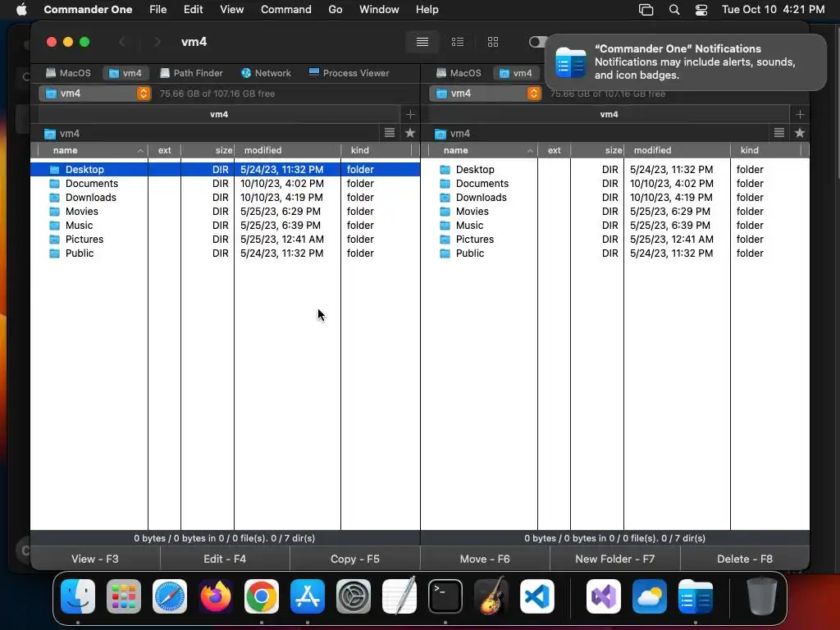
Task: Click the Copy - F5 button
Action: (354, 559)
